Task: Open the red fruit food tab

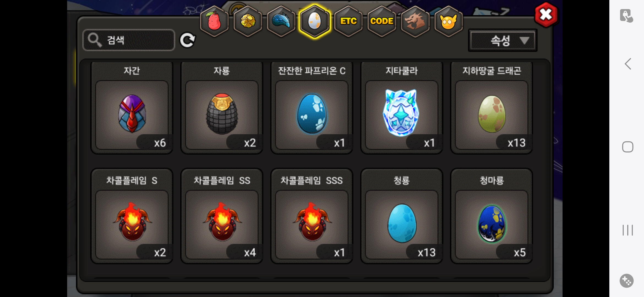Action: (x=214, y=21)
